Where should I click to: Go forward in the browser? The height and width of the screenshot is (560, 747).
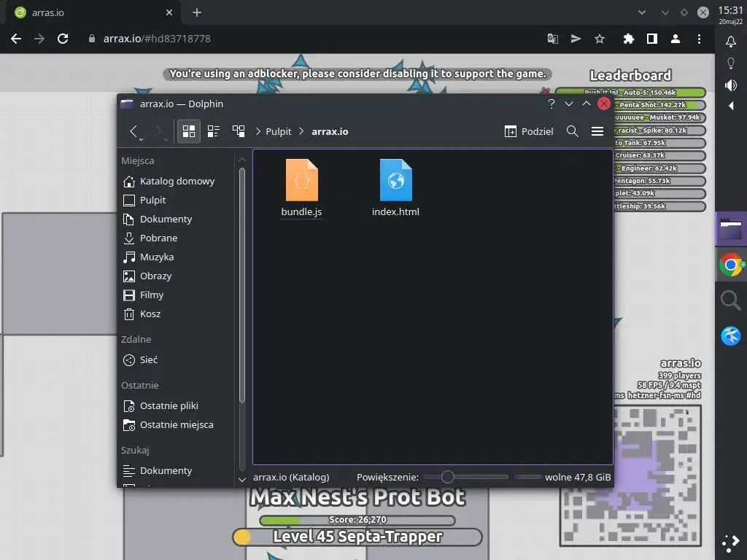[x=39, y=39]
